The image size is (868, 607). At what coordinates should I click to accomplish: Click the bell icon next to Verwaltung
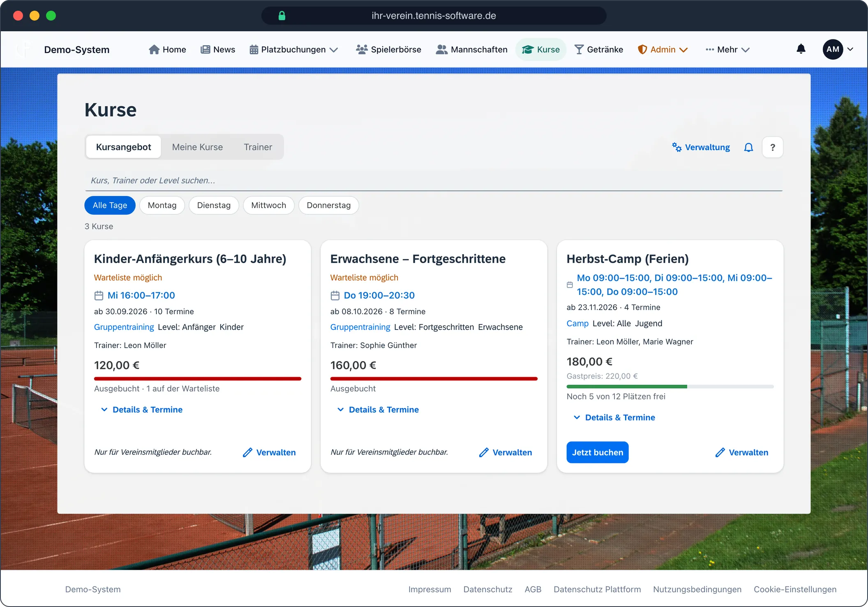tap(748, 147)
